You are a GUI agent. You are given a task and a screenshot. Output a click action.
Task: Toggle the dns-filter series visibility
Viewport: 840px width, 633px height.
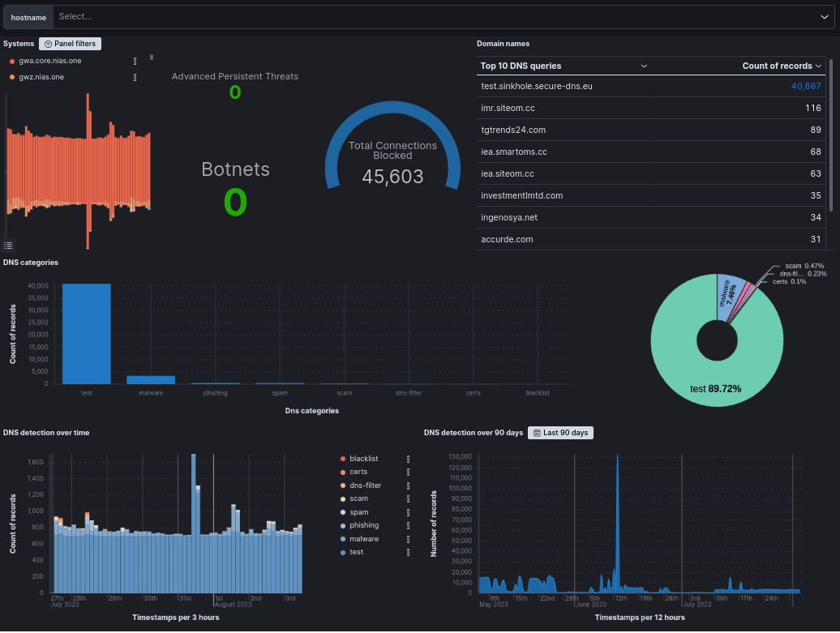pyautogui.click(x=364, y=485)
